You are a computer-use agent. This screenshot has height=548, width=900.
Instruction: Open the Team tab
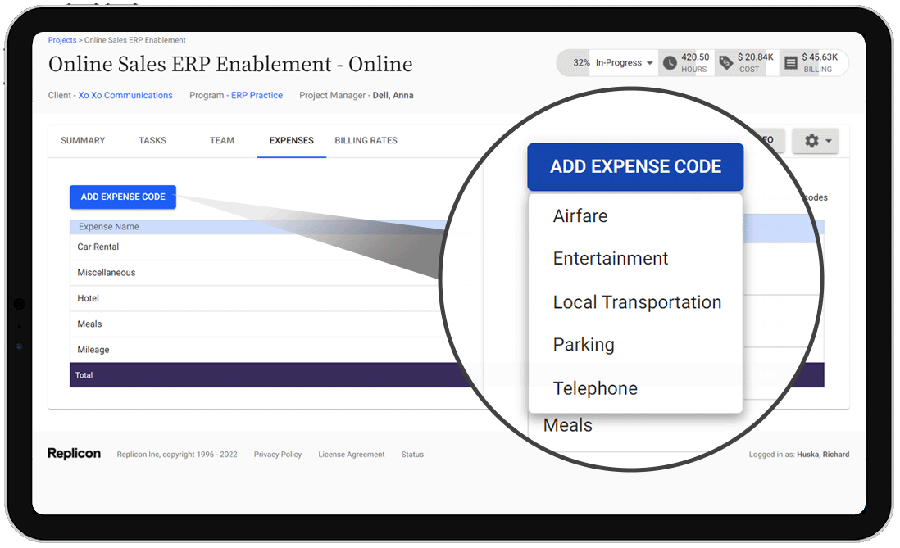point(222,140)
